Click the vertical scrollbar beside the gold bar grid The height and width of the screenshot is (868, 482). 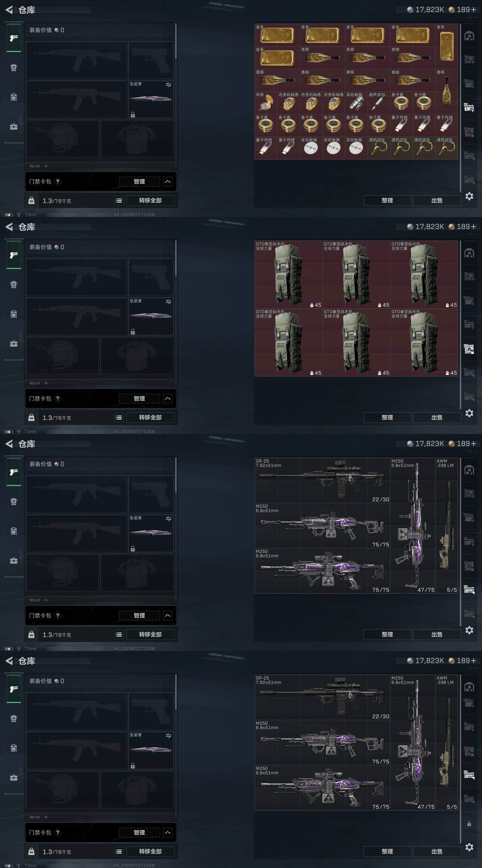point(460,108)
